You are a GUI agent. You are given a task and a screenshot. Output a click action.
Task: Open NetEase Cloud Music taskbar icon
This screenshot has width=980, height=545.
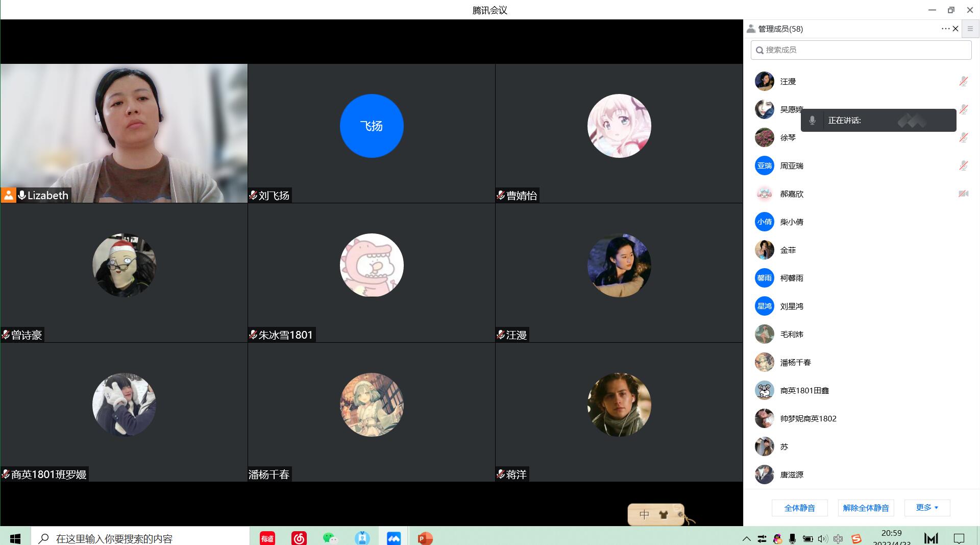[x=299, y=538]
